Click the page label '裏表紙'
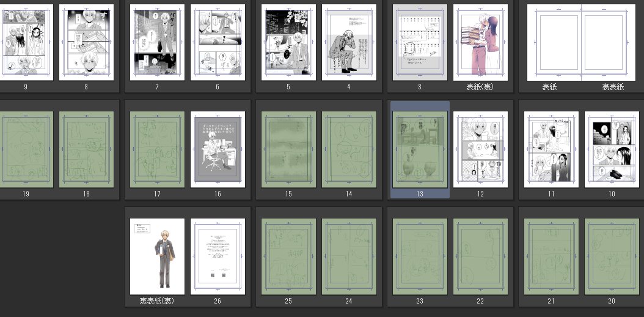The height and width of the screenshot is (317, 644). tap(613, 87)
